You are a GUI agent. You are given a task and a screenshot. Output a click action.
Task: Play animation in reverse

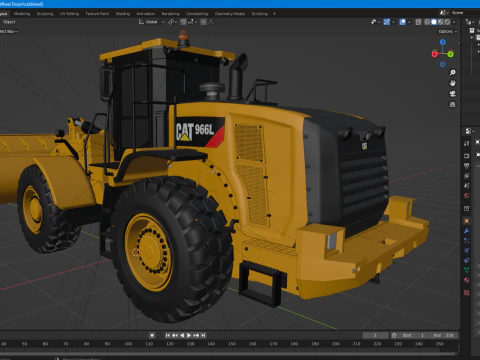click(x=182, y=335)
